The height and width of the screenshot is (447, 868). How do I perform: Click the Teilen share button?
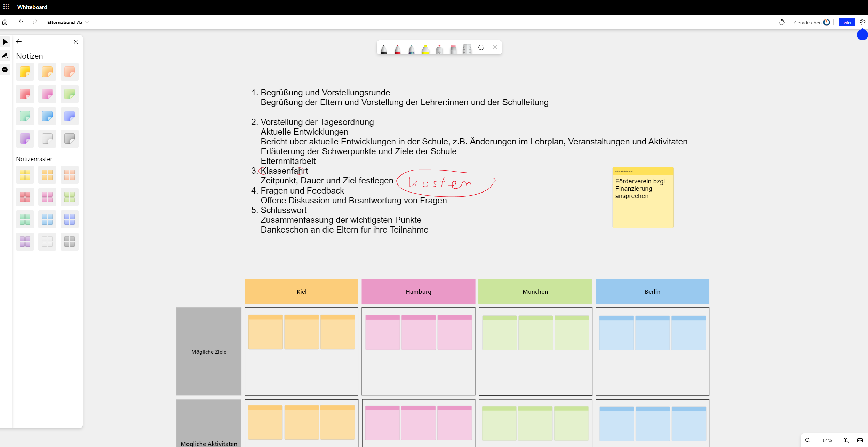point(847,22)
